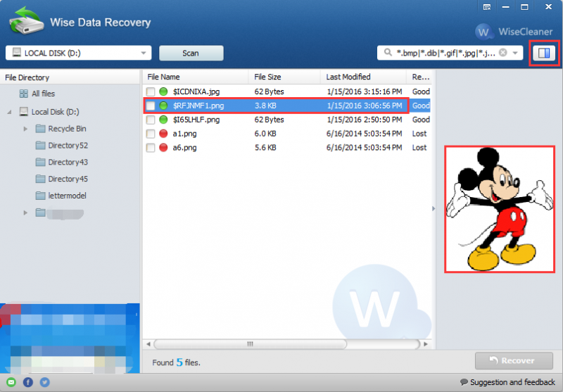Select the $I65LHLF.png file name

[x=196, y=120]
